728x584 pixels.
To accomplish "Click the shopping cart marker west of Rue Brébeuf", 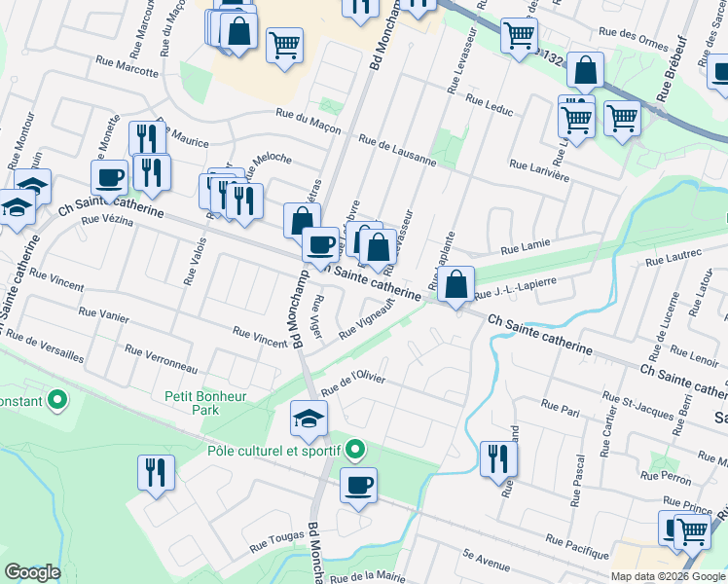I will 622,121.
